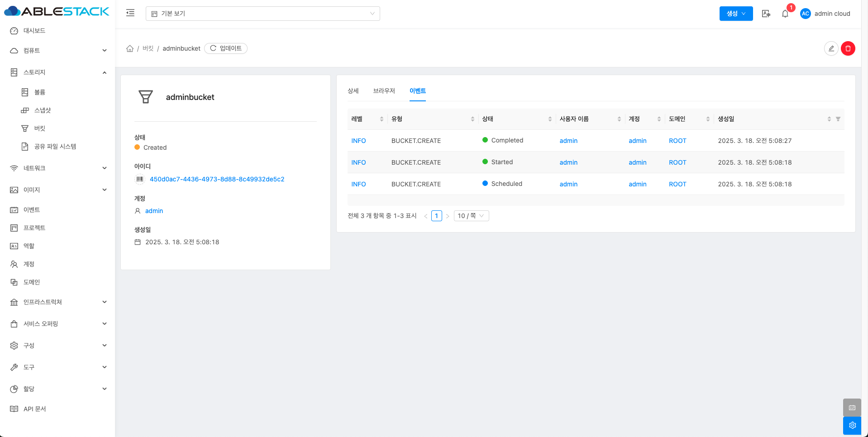Open 공유 파일 시스템 in sidebar

coord(55,147)
